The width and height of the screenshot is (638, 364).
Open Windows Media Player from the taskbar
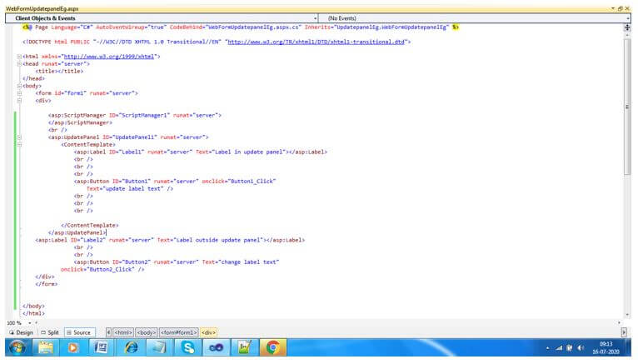(x=73, y=347)
